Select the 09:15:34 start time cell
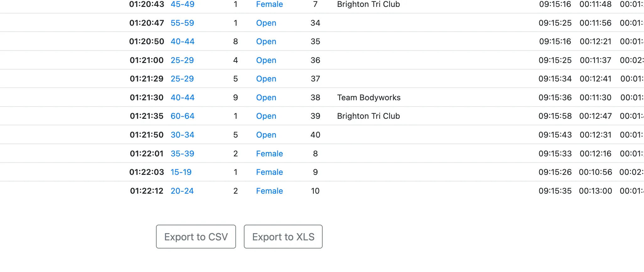Viewport: 644px width, 272px height. (x=555, y=79)
